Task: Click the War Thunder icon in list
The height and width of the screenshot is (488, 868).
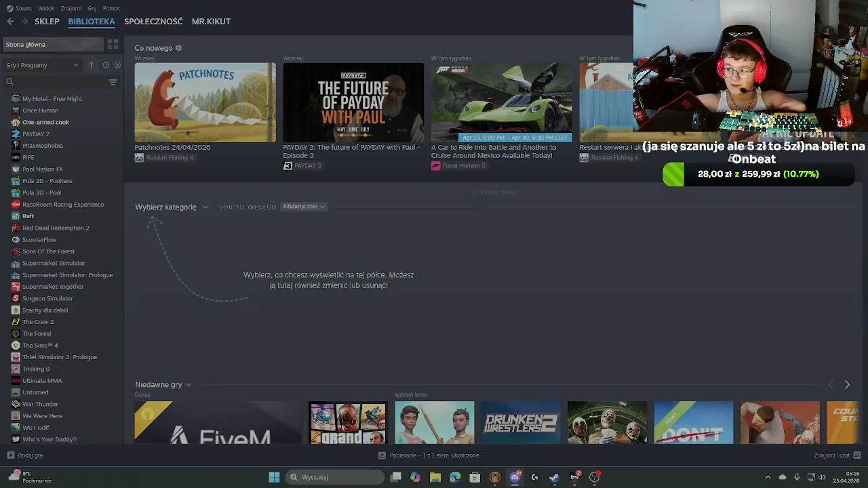Action: [16, 404]
